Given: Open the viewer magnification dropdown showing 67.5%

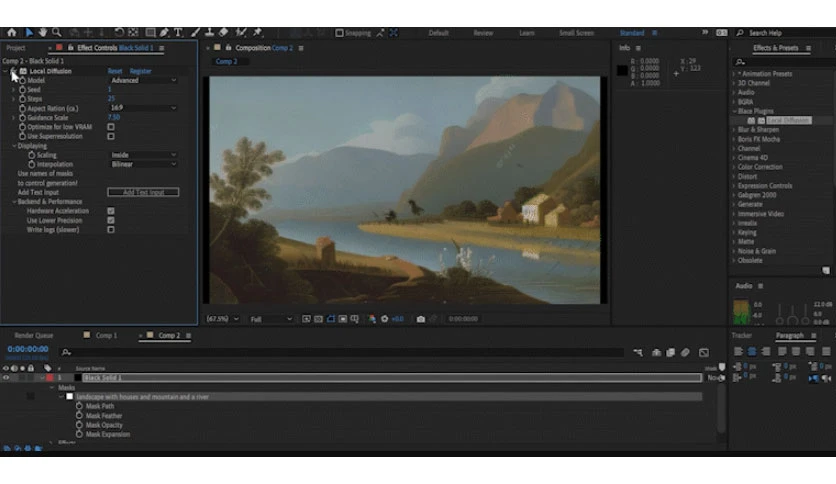Looking at the screenshot, I should pos(223,319).
